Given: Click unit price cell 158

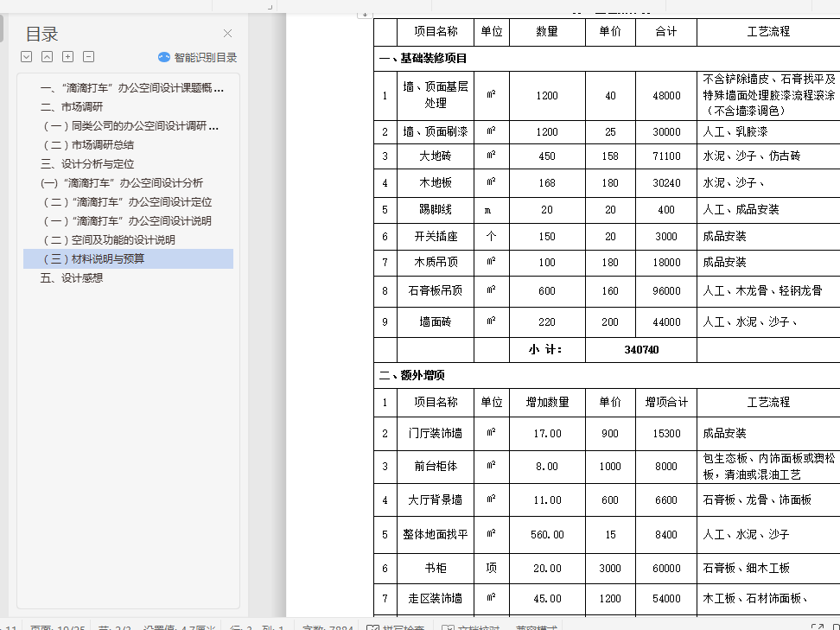Looking at the screenshot, I should point(610,156).
